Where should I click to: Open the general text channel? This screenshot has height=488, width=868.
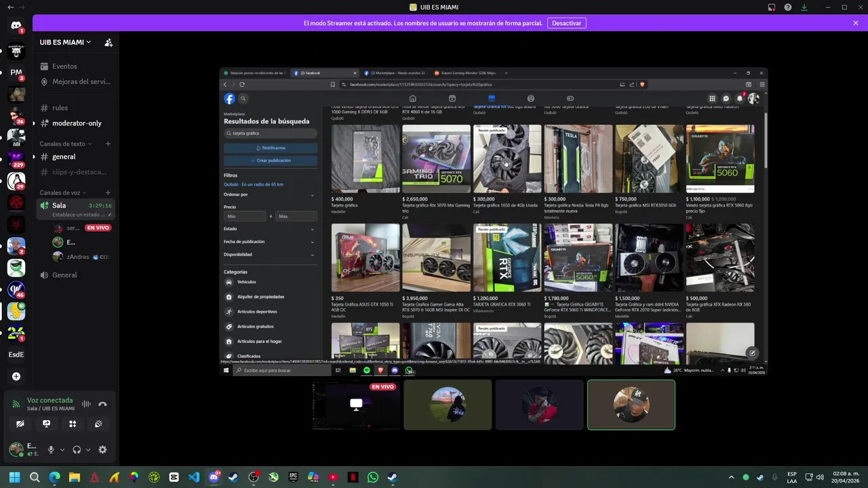pyautogui.click(x=75, y=157)
